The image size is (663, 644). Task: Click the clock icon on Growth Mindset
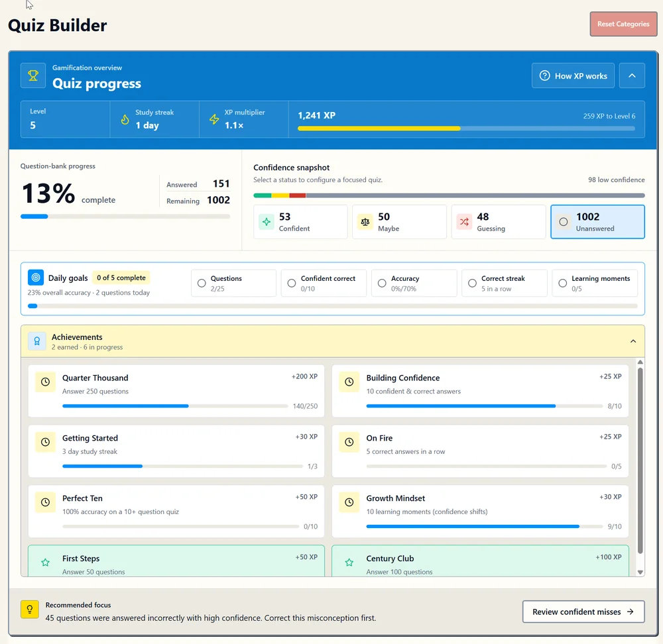(349, 502)
